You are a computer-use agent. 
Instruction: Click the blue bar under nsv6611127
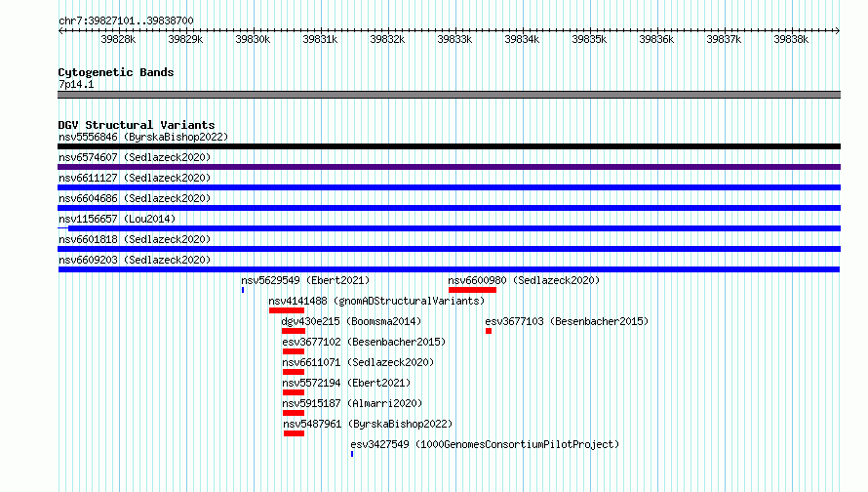click(x=449, y=187)
